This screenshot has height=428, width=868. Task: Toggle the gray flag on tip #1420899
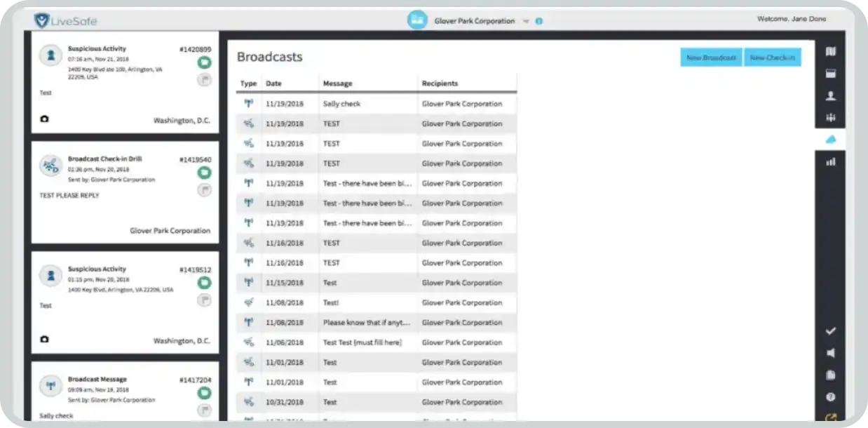[x=204, y=80]
